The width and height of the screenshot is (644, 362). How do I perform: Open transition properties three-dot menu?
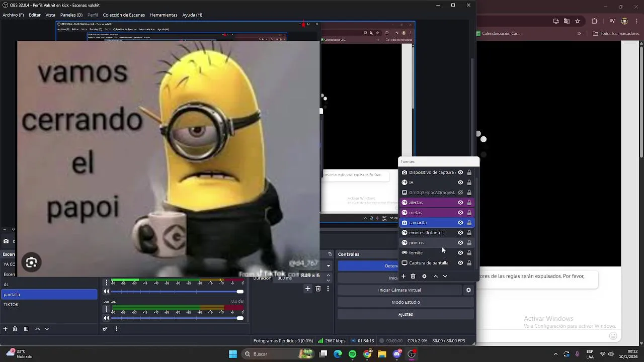328,289
